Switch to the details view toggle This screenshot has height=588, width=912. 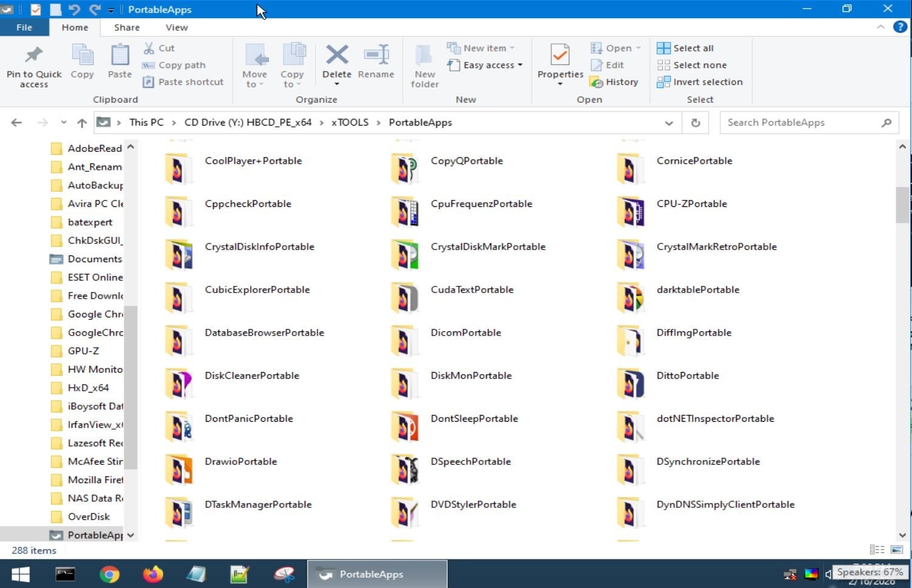click(x=877, y=550)
